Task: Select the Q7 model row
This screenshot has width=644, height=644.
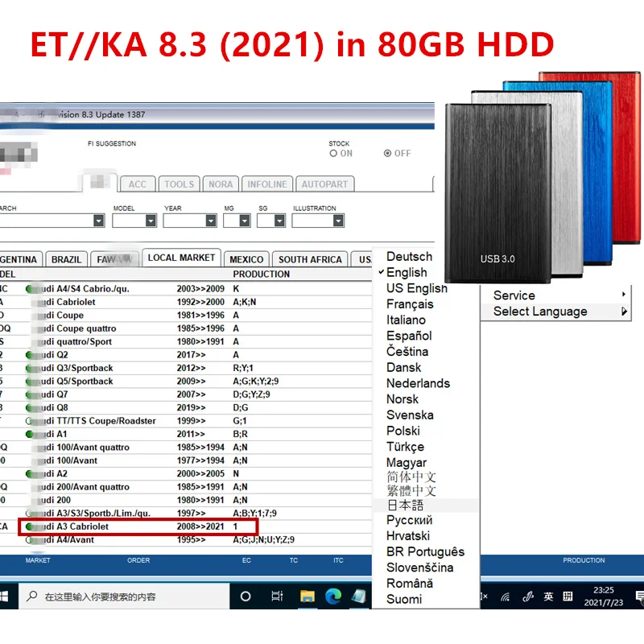Action: tap(186, 394)
